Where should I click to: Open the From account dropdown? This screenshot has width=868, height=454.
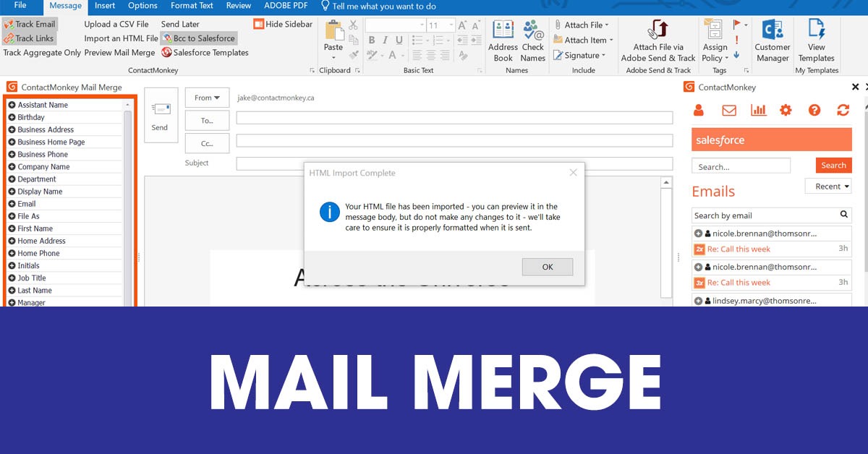pos(206,97)
